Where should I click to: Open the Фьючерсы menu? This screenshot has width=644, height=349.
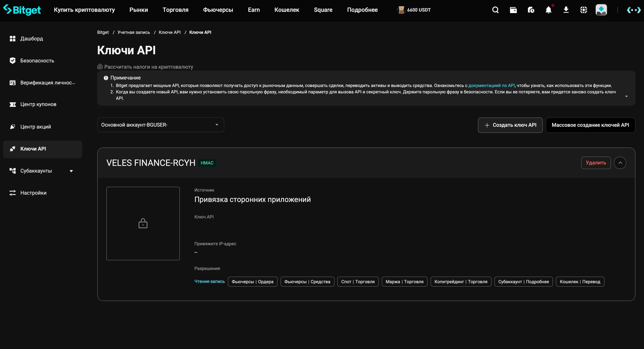(x=218, y=10)
